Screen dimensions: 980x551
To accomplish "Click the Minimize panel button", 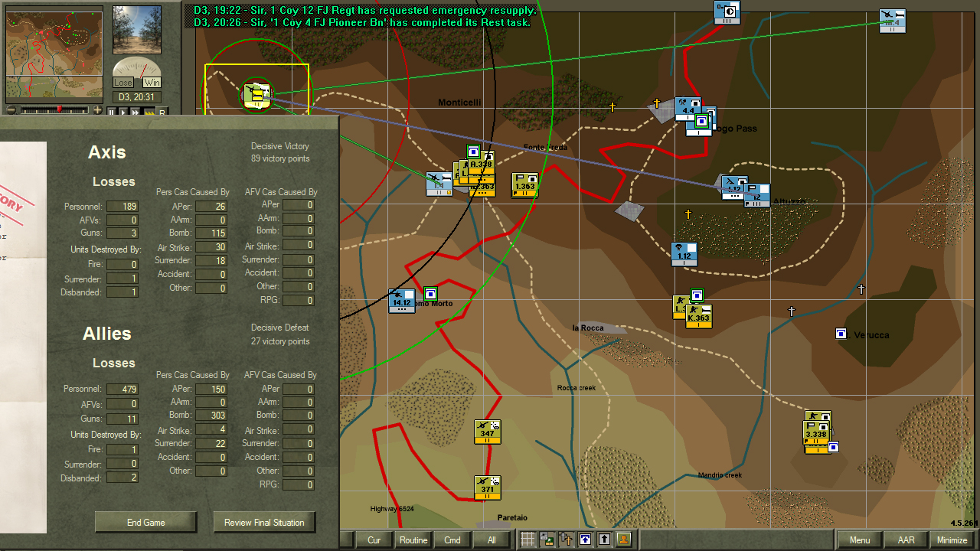I will 952,540.
